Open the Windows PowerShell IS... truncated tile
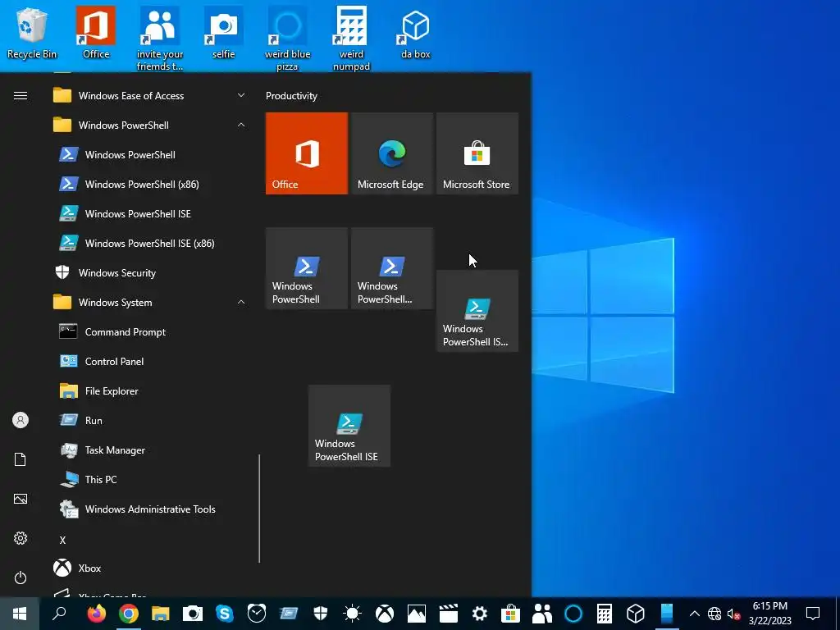The width and height of the screenshot is (840, 630). click(x=477, y=311)
